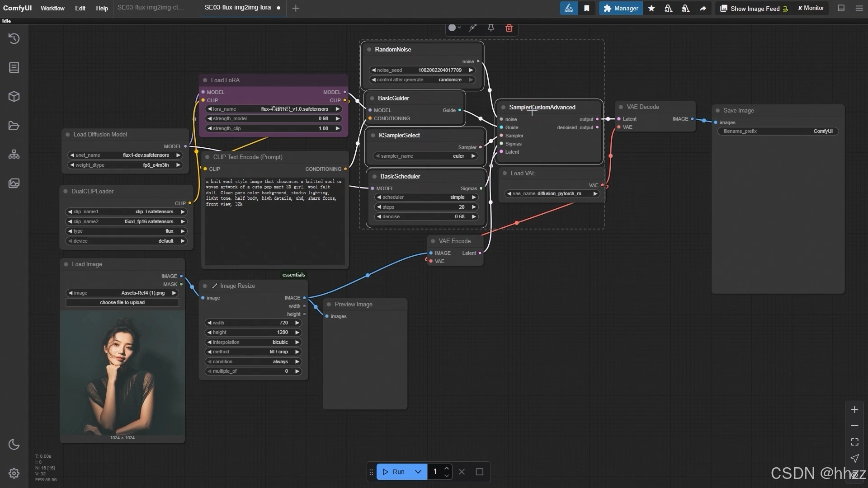
Task: Click the Manager button
Action: point(621,8)
